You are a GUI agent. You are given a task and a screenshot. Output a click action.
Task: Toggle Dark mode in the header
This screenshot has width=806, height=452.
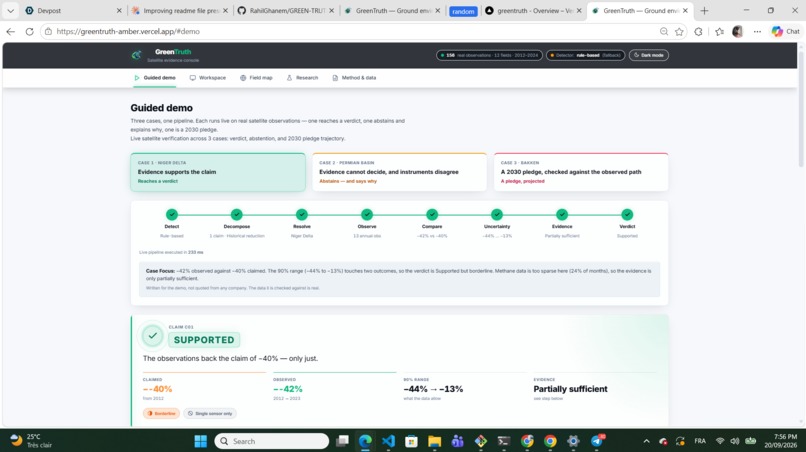pyautogui.click(x=649, y=55)
